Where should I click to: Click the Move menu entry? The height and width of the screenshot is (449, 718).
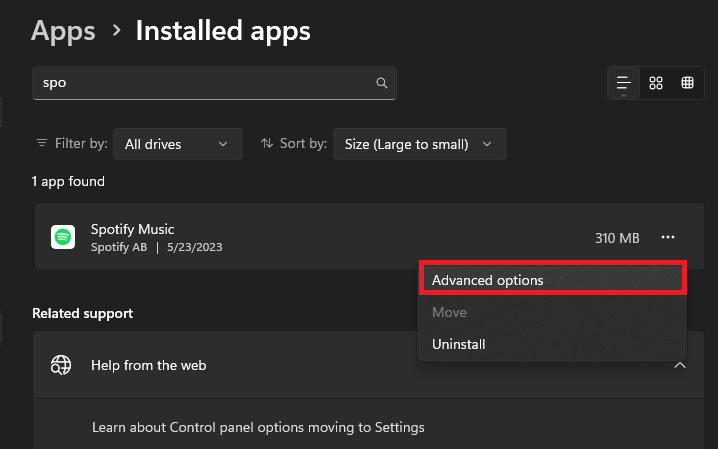pyautogui.click(x=449, y=312)
